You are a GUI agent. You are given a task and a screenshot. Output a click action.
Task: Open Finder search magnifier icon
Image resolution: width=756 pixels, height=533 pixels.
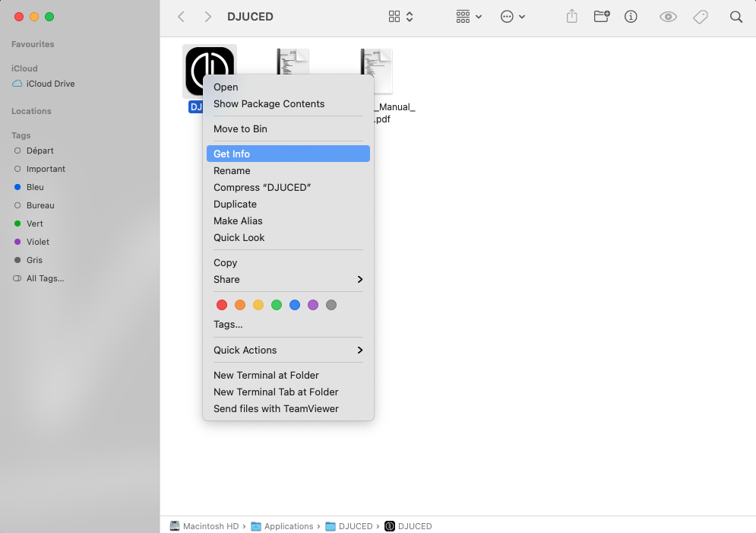(x=735, y=17)
